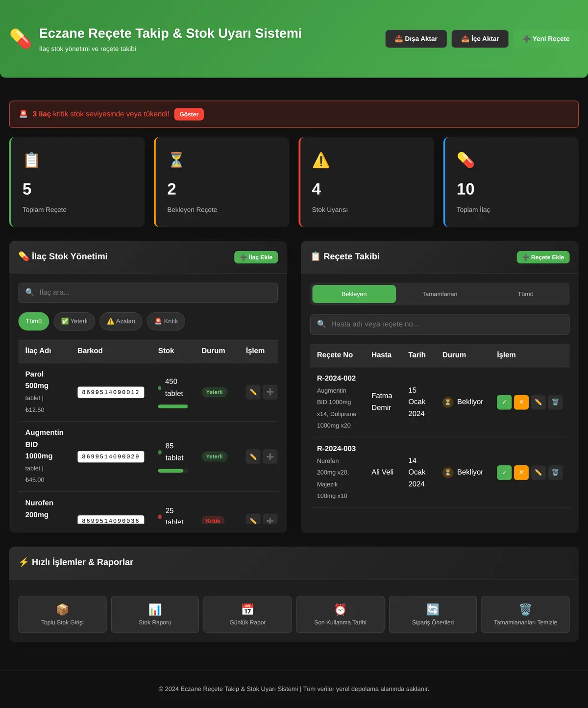Viewport: 588px width, 708px height.
Task: Show the Tümü prescriptions tab
Action: (525, 294)
